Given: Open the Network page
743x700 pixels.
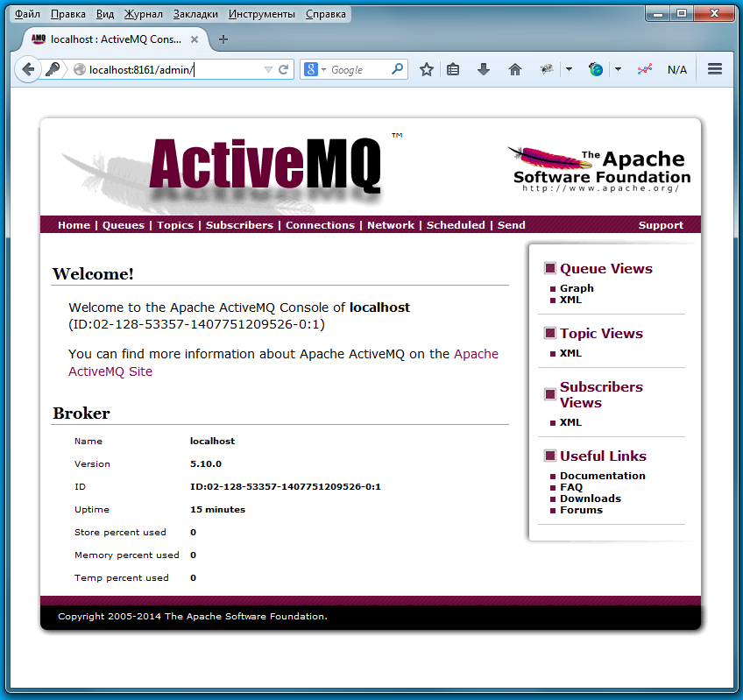Looking at the screenshot, I should point(391,225).
